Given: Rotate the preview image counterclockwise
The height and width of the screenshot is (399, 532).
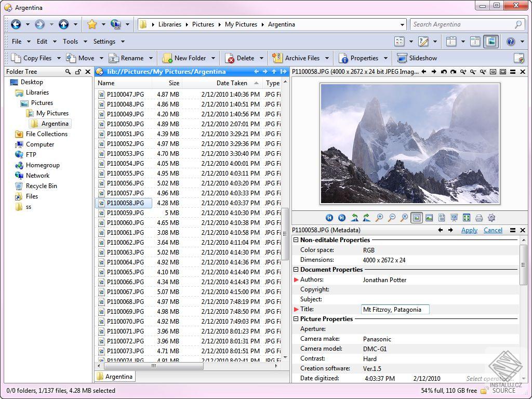Looking at the screenshot, I should pyautogui.click(x=354, y=218).
